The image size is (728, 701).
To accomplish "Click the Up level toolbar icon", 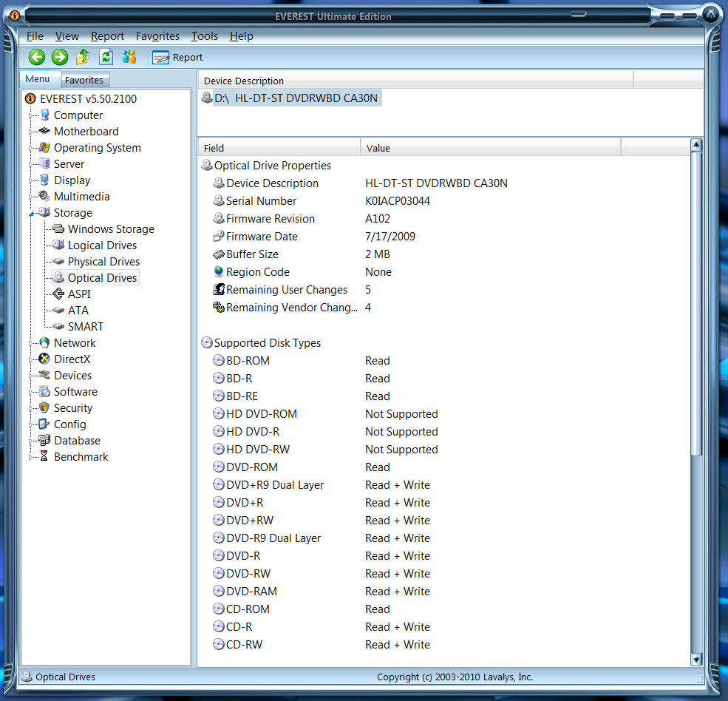I will pyautogui.click(x=83, y=57).
